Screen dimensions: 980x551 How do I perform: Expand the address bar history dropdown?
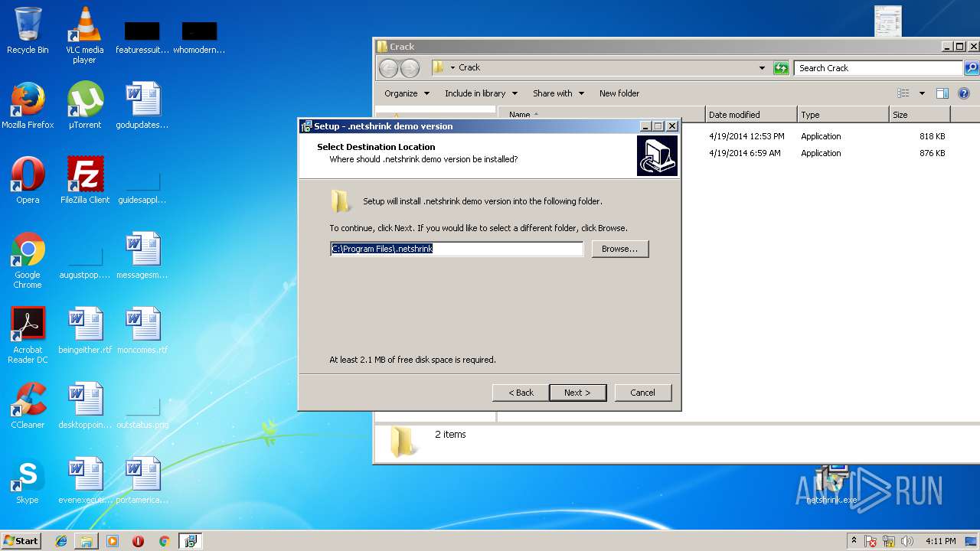click(x=762, y=68)
